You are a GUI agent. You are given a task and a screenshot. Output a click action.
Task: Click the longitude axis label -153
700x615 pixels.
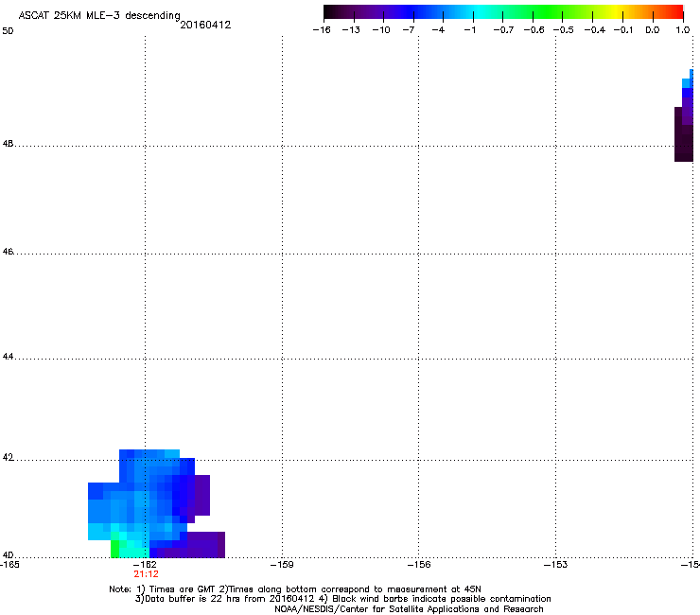click(555, 565)
